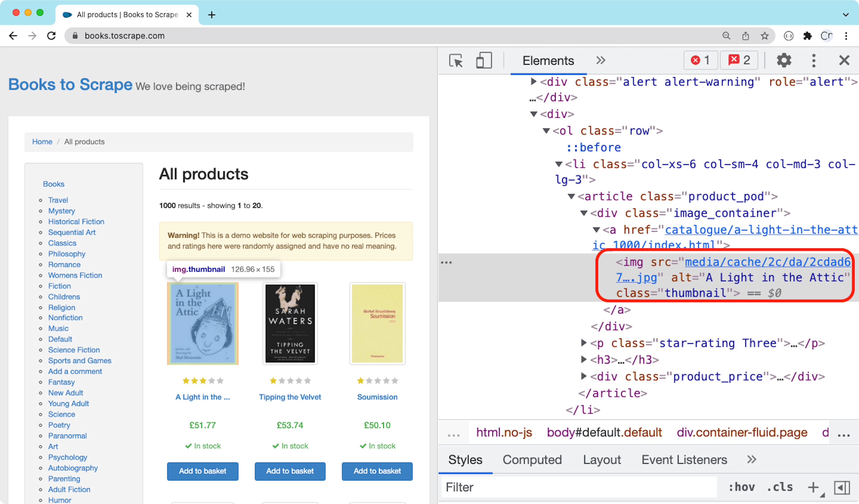
Task: Open the Mystery category
Action: tap(61, 211)
